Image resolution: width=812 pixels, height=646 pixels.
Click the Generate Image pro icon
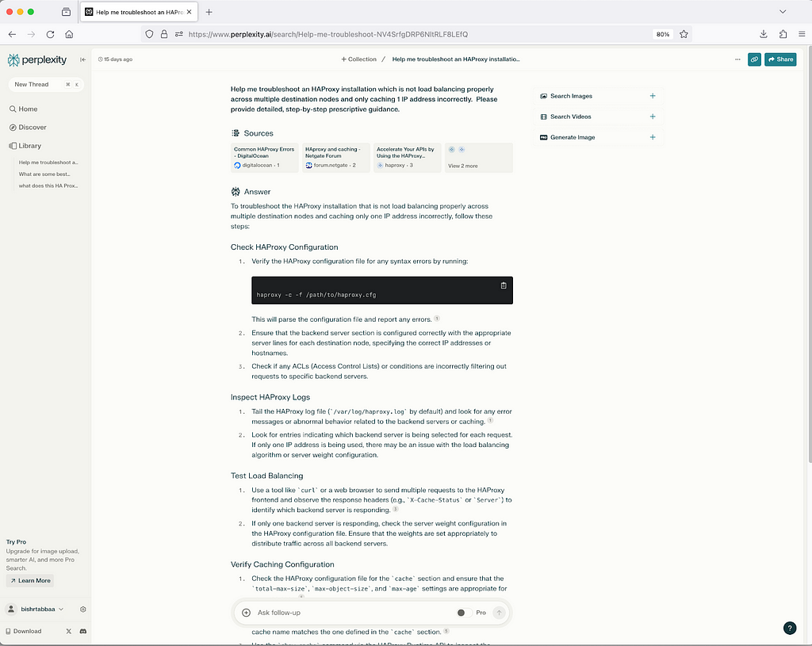pos(543,138)
